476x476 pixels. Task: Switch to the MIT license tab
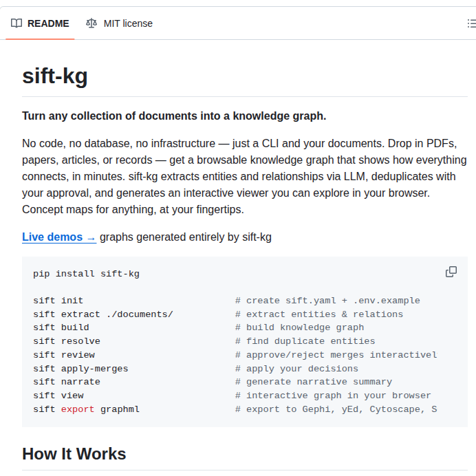tap(119, 23)
